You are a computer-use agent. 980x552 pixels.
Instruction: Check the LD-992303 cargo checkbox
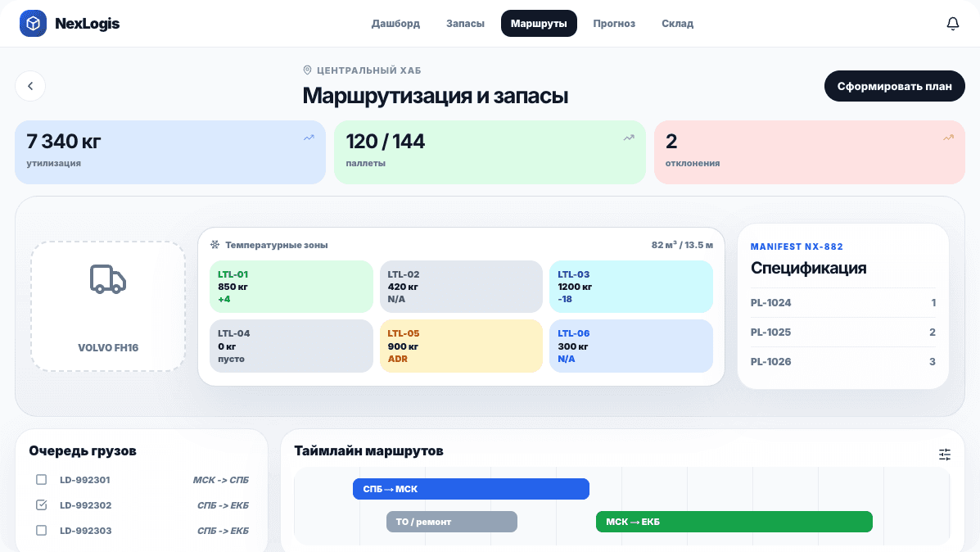pyautogui.click(x=42, y=531)
